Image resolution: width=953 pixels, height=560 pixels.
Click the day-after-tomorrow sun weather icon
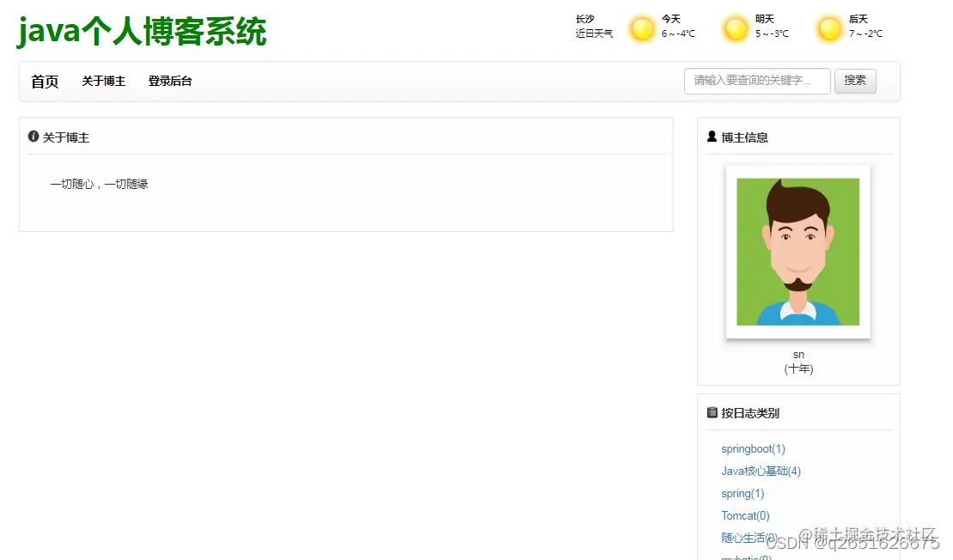(829, 28)
